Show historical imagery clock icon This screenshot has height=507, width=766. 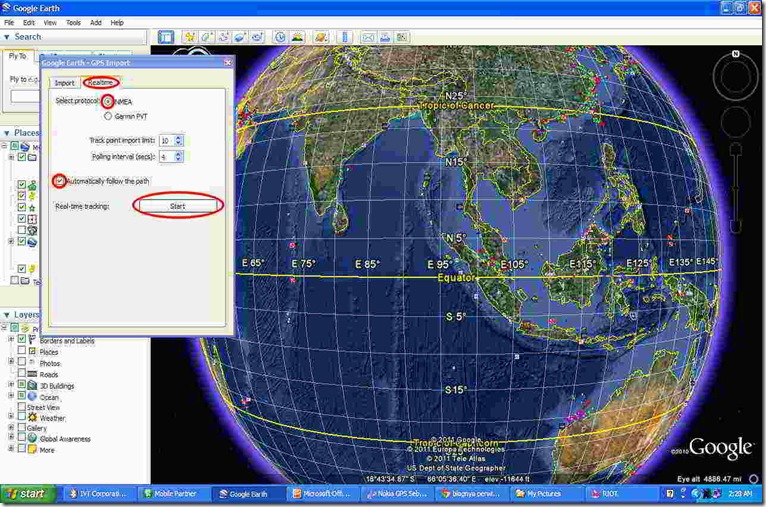click(x=280, y=37)
